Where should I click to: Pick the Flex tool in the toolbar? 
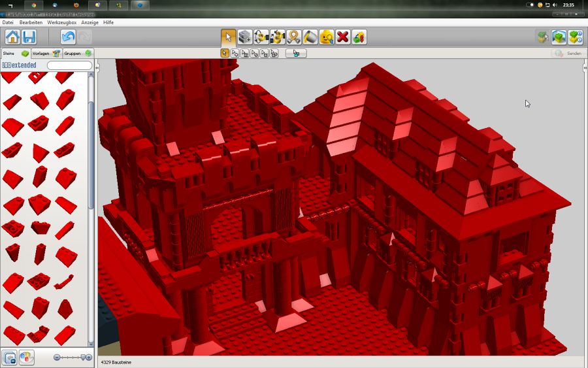(294, 37)
